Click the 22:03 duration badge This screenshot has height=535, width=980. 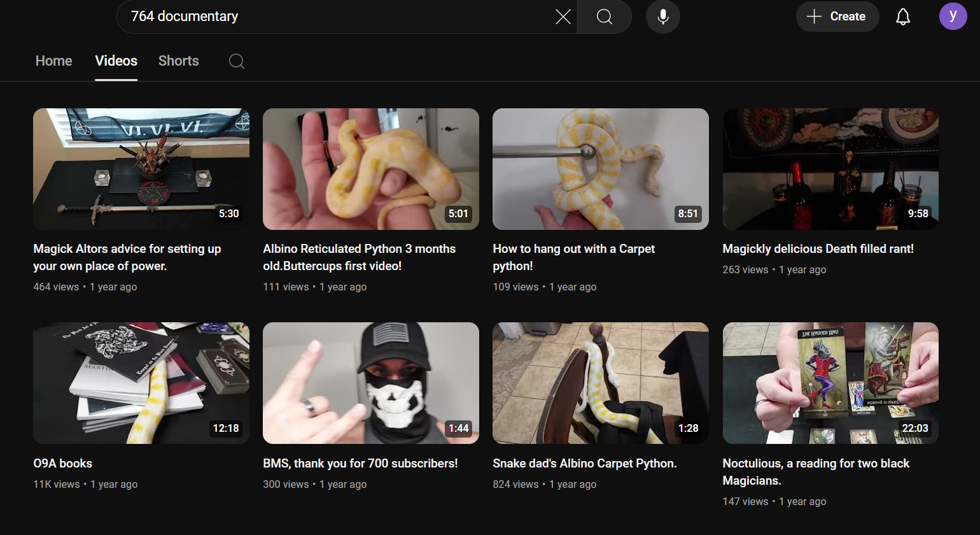tap(915, 429)
